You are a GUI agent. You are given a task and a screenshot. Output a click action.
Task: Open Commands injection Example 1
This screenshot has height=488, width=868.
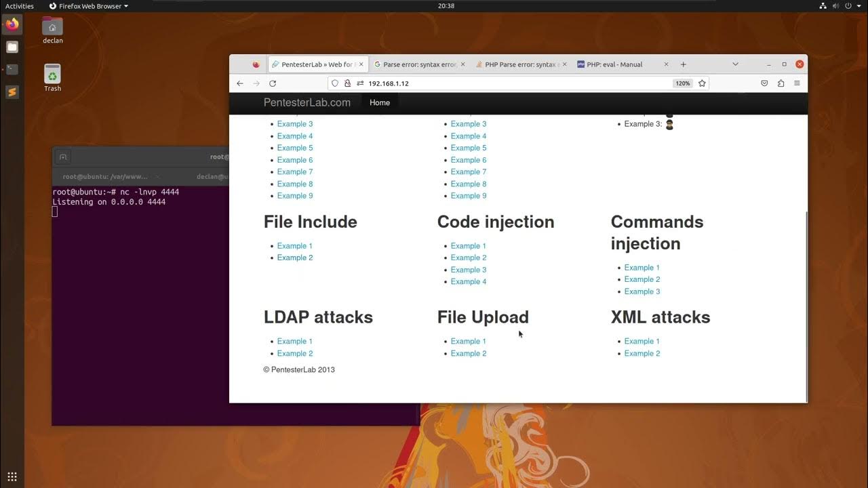click(642, 268)
